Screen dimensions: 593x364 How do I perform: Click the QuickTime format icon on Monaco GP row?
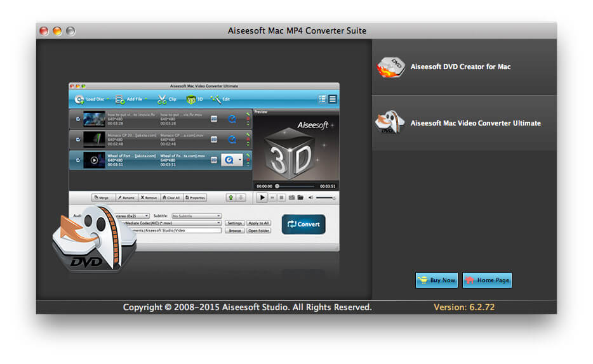pos(232,140)
